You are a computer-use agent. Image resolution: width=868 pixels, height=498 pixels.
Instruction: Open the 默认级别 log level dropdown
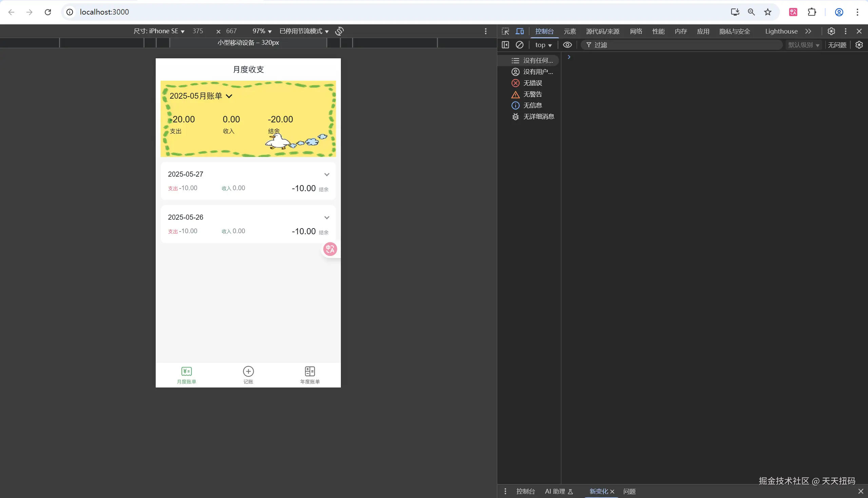[x=803, y=45]
